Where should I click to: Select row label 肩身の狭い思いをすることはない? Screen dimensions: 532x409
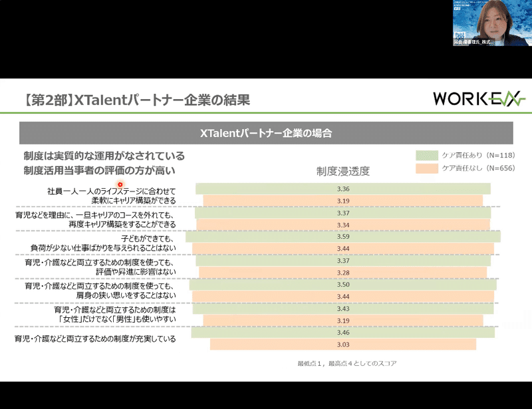click(126, 296)
